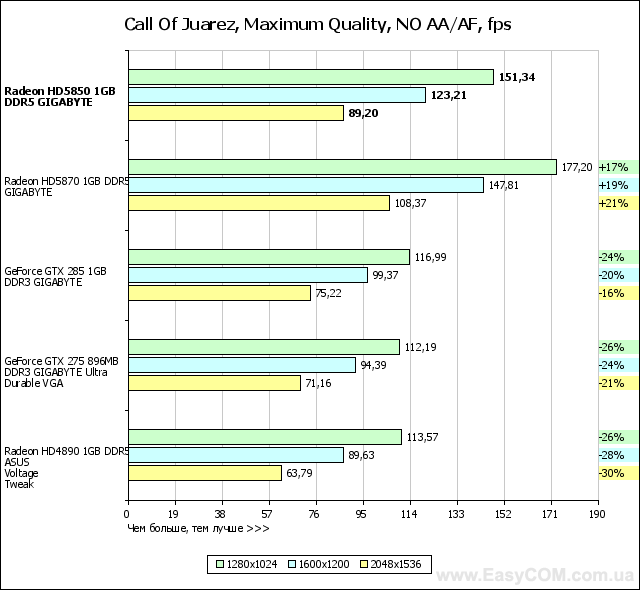Click the 177,20 value
Viewport: 640px width, 590px height.
pyautogui.click(x=577, y=167)
